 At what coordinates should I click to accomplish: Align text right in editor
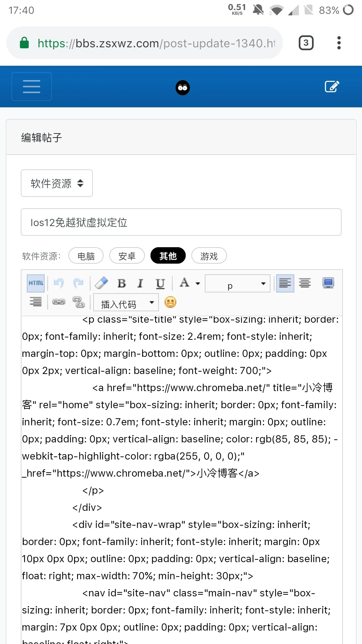pos(36,302)
